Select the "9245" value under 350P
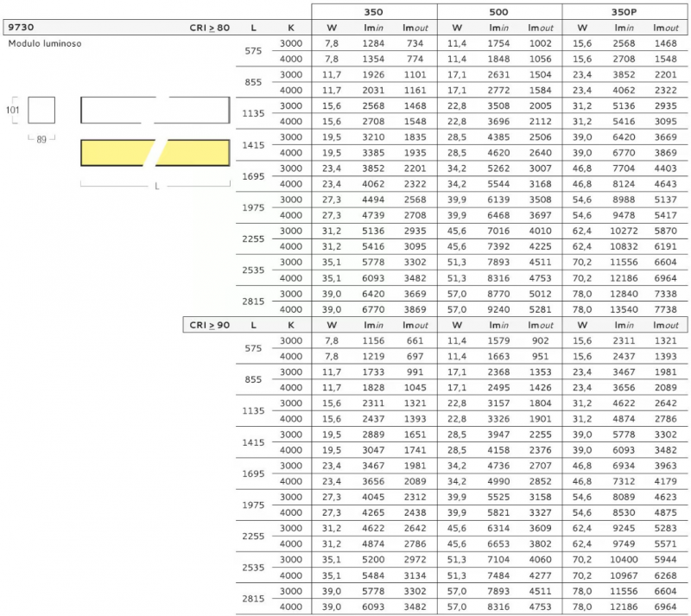This screenshot has height=616, width=691. coord(624,528)
